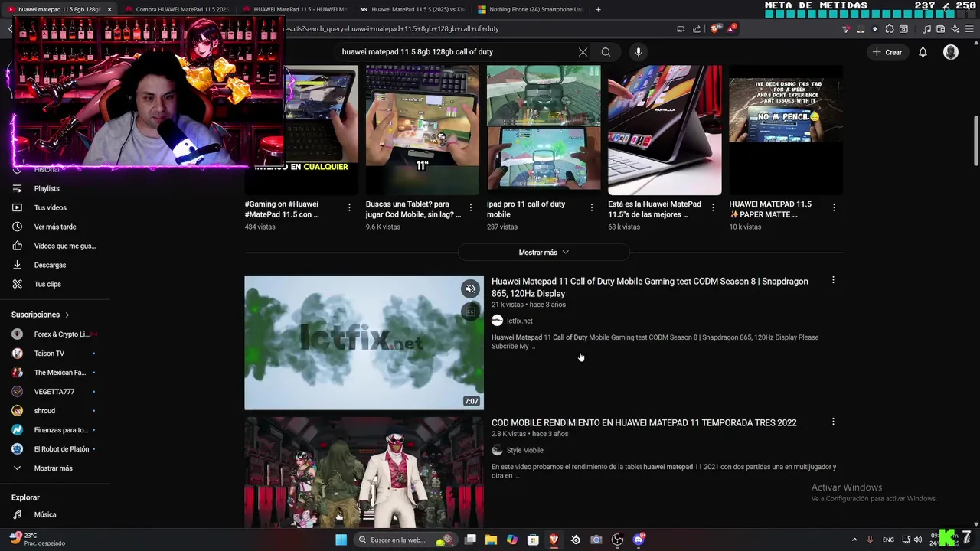980x551 pixels.
Task: Click the YouTube search magnifier button
Action: pyautogui.click(x=606, y=52)
